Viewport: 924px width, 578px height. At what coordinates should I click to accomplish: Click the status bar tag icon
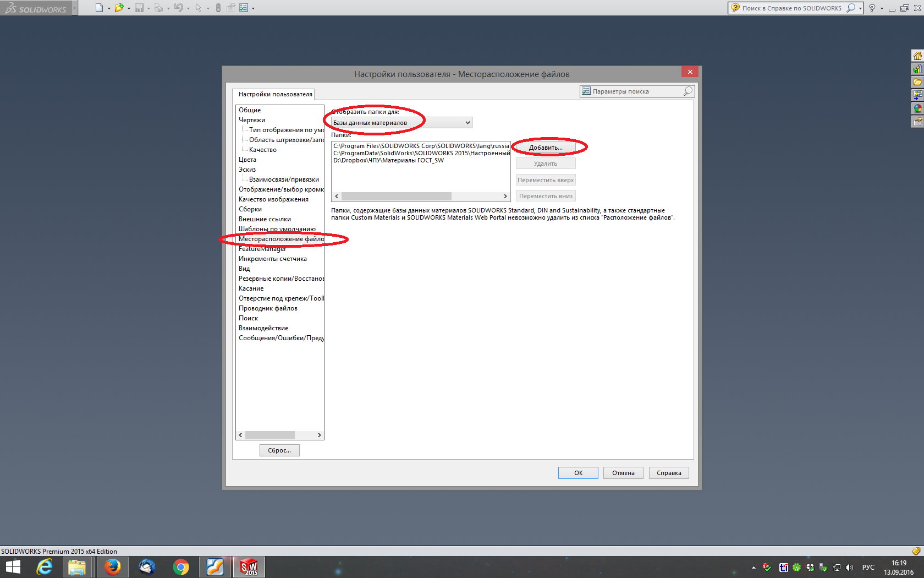click(916, 551)
